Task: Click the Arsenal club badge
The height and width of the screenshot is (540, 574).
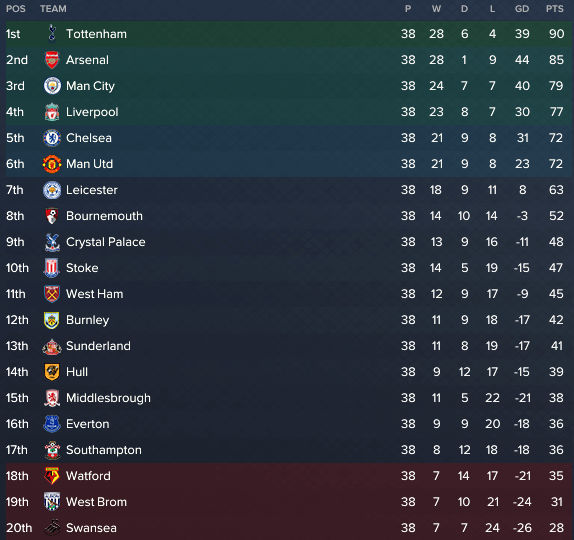Action: pyautogui.click(x=52, y=60)
